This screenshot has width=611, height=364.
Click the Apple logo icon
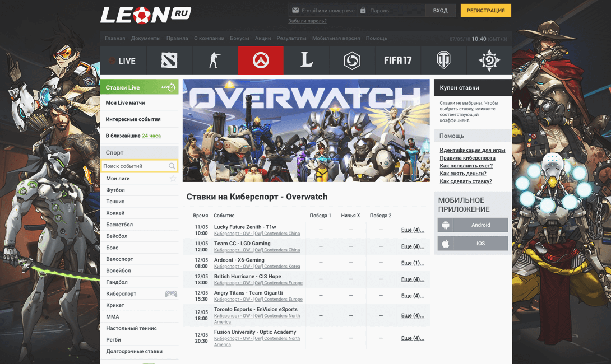[446, 243]
